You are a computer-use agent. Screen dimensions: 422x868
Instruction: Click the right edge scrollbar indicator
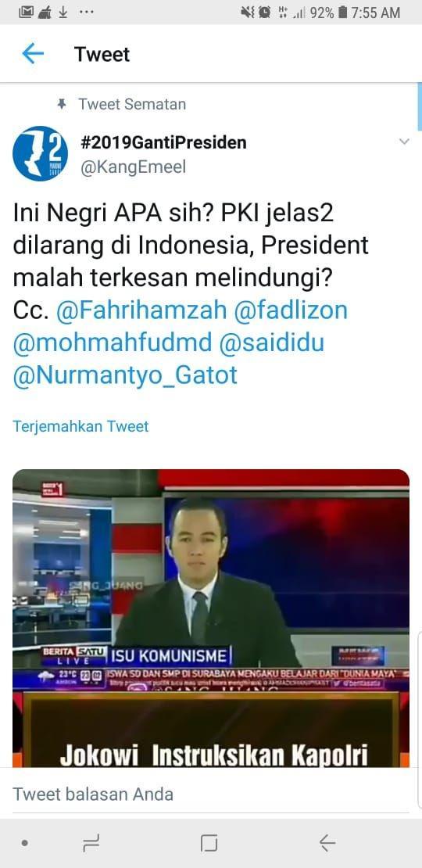(x=419, y=106)
